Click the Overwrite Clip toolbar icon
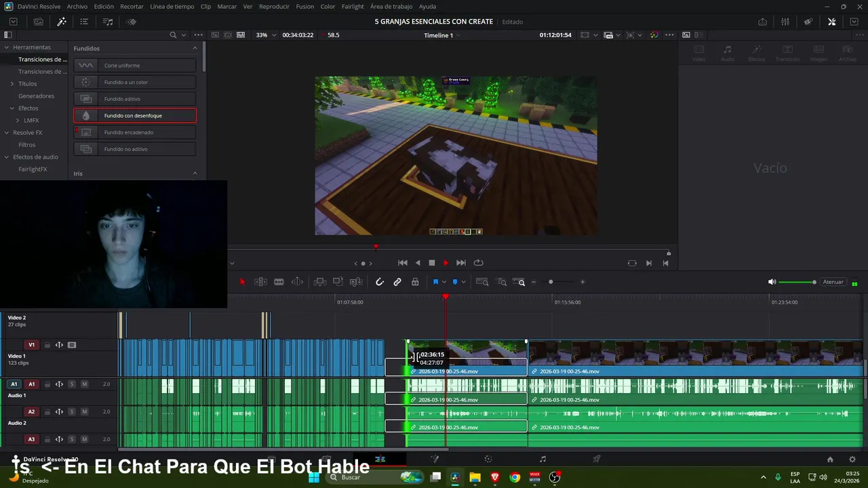 [338, 282]
